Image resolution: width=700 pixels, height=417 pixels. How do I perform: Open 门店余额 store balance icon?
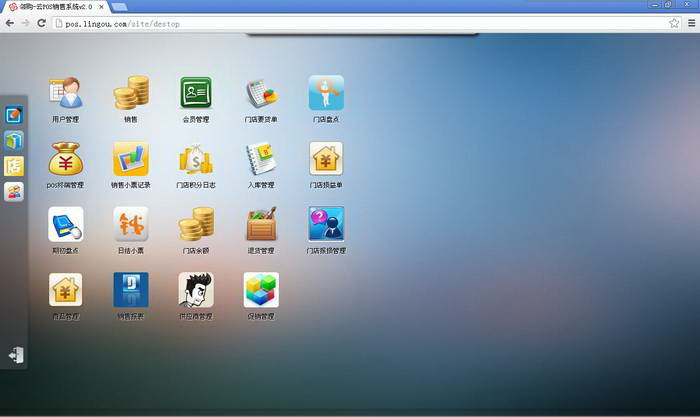196,224
